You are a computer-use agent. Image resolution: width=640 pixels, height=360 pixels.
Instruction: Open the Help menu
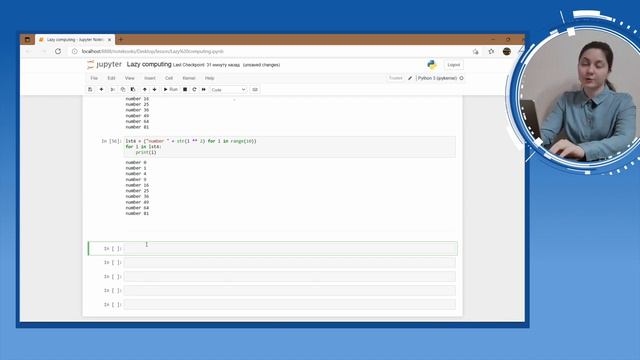coord(209,78)
